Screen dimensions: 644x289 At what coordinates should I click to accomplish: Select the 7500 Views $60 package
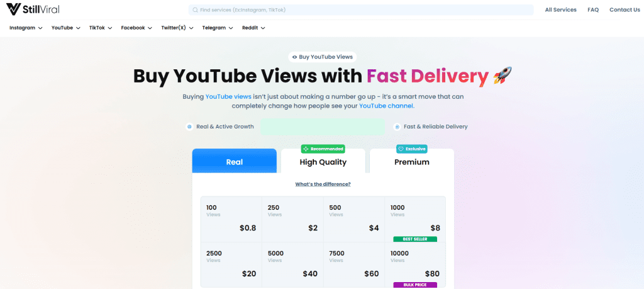pyautogui.click(x=353, y=264)
